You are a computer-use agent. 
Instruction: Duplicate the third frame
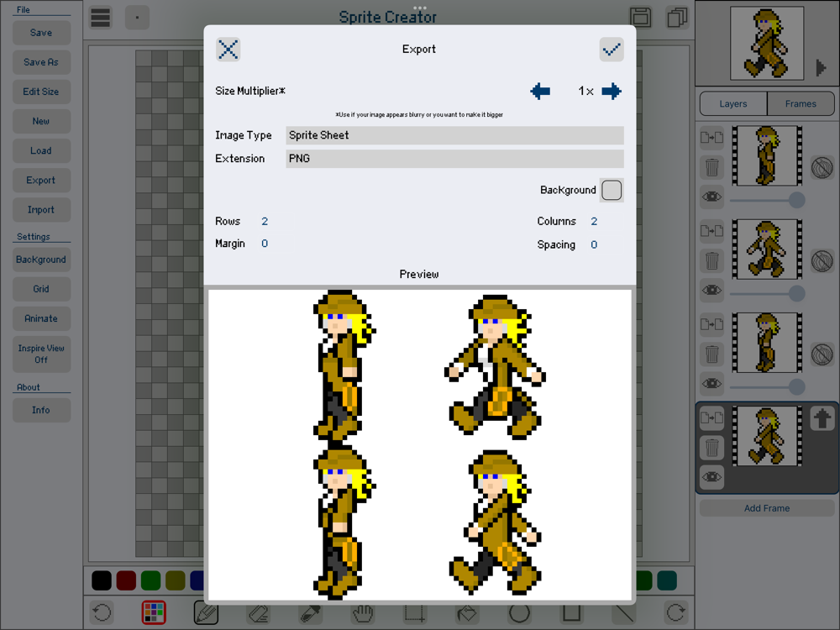point(712,324)
